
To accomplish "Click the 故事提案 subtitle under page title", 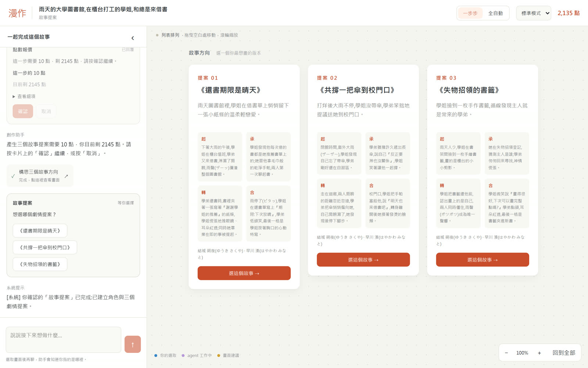I will pyautogui.click(x=48, y=18).
